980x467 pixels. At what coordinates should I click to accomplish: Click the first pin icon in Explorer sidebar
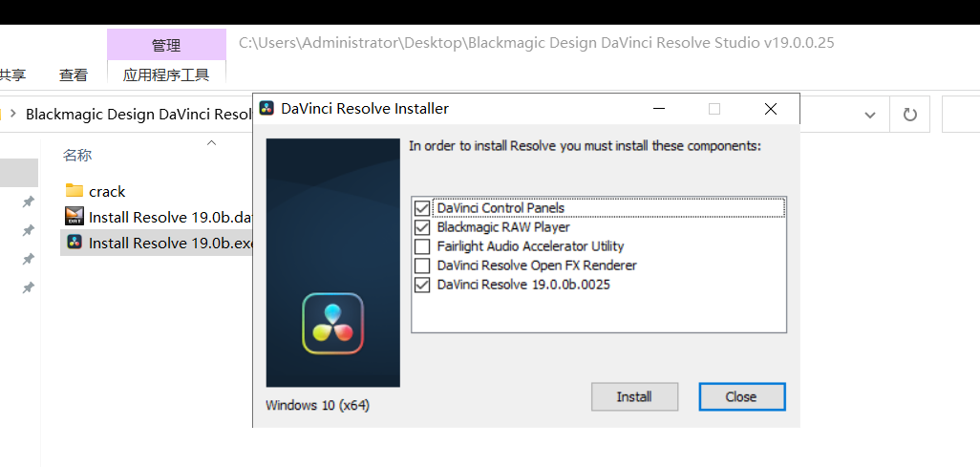pyautogui.click(x=28, y=202)
